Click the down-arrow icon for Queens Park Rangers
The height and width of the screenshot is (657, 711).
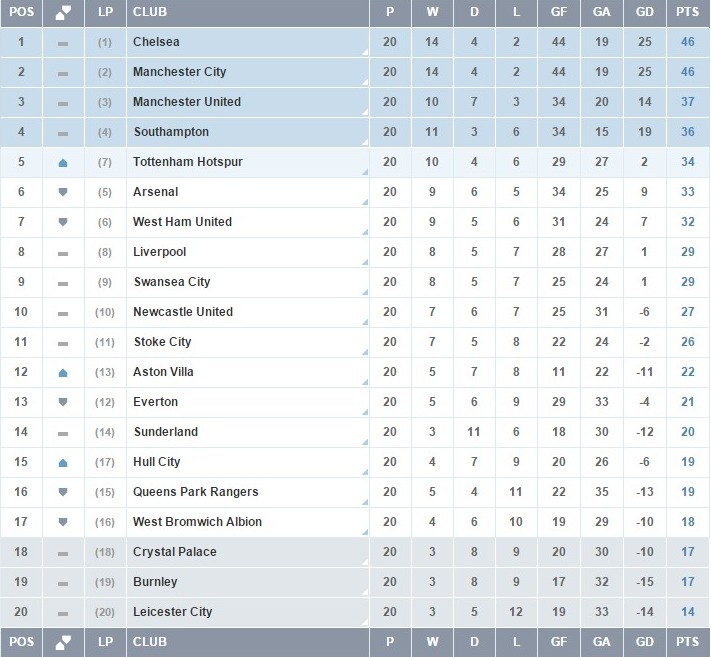coord(63,492)
